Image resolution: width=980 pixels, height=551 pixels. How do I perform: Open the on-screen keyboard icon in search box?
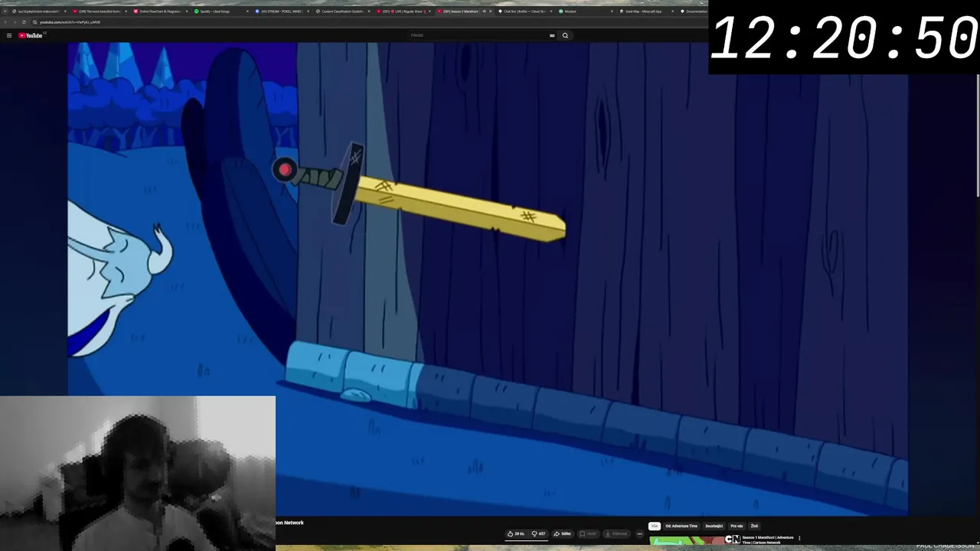[552, 35]
